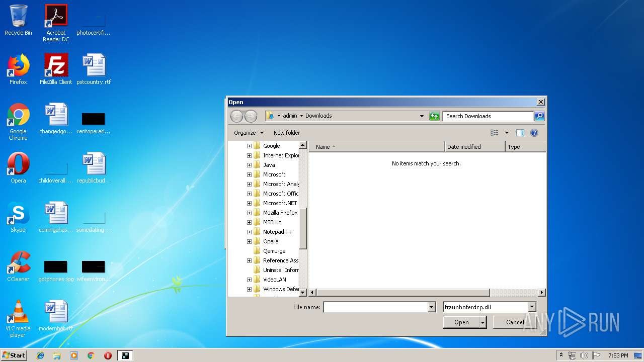Select comingphas document on desktop
644x362 pixels.
[x=56, y=217]
